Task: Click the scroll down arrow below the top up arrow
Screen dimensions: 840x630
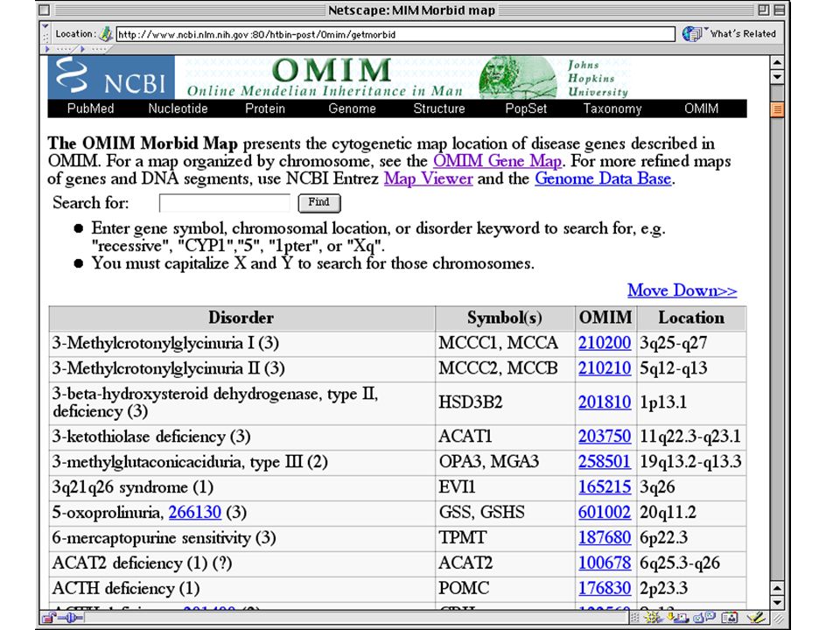Action: pyautogui.click(x=777, y=77)
